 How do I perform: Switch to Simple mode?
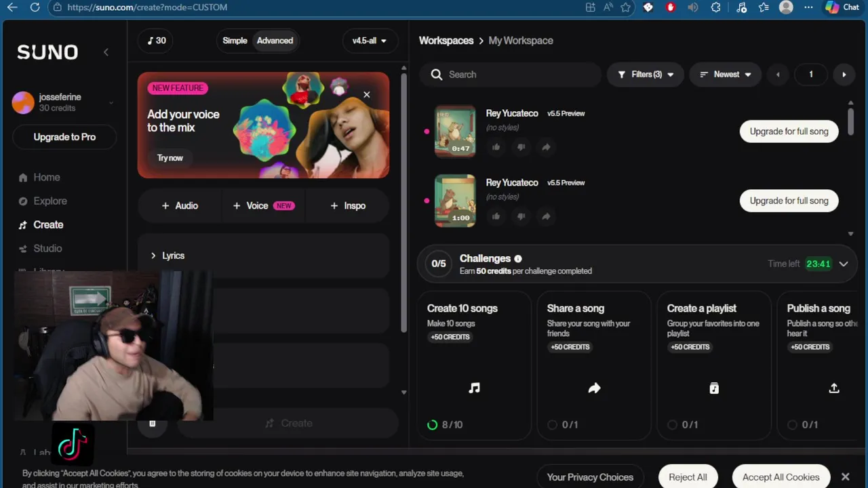click(235, 41)
